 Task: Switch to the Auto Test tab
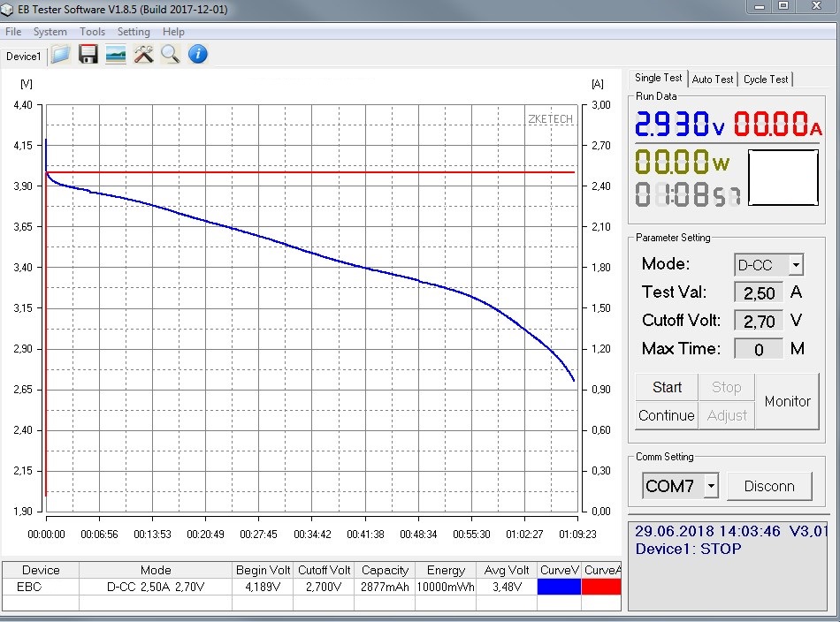(712, 80)
